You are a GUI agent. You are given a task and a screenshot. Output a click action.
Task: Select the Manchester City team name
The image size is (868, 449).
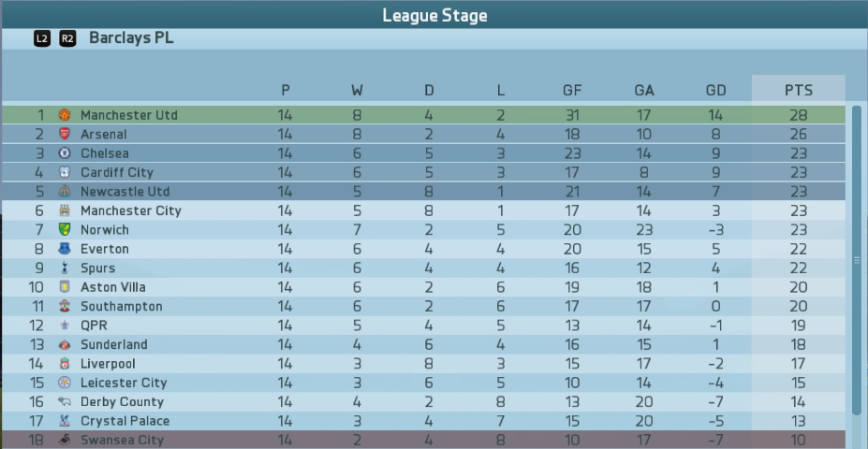131,210
